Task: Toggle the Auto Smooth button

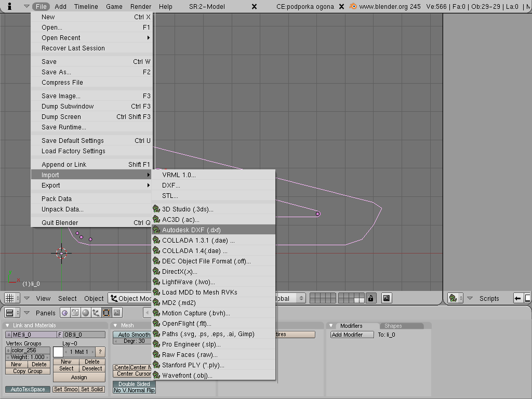Action: coord(132,335)
